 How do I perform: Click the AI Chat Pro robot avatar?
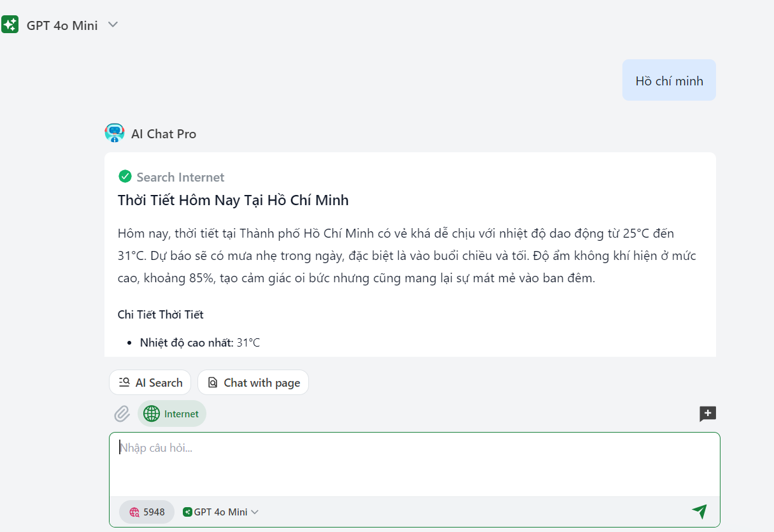coord(115,133)
